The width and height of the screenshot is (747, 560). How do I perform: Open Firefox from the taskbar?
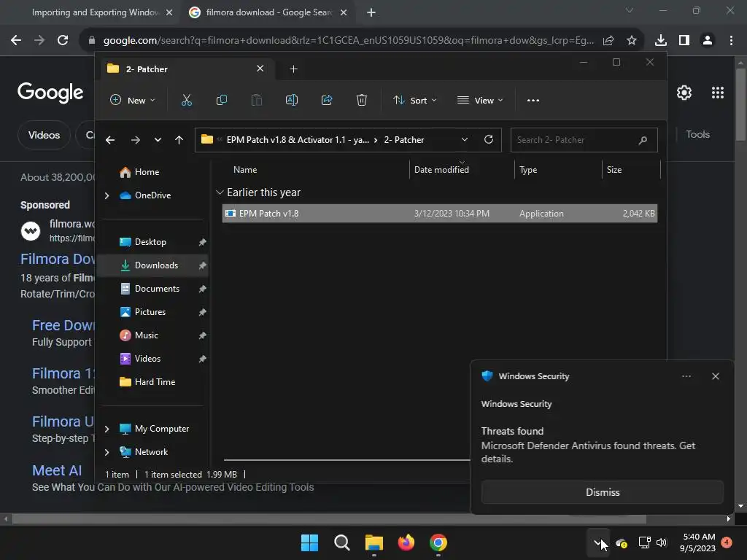click(x=406, y=542)
